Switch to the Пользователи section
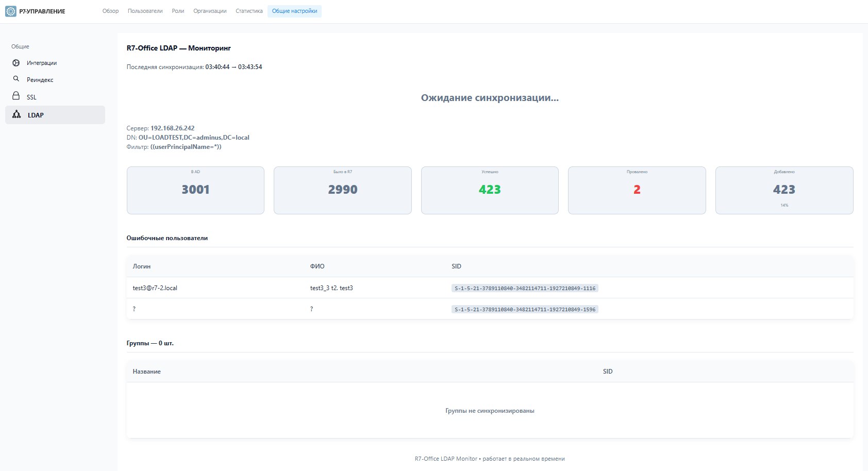The image size is (868, 471). coord(145,10)
